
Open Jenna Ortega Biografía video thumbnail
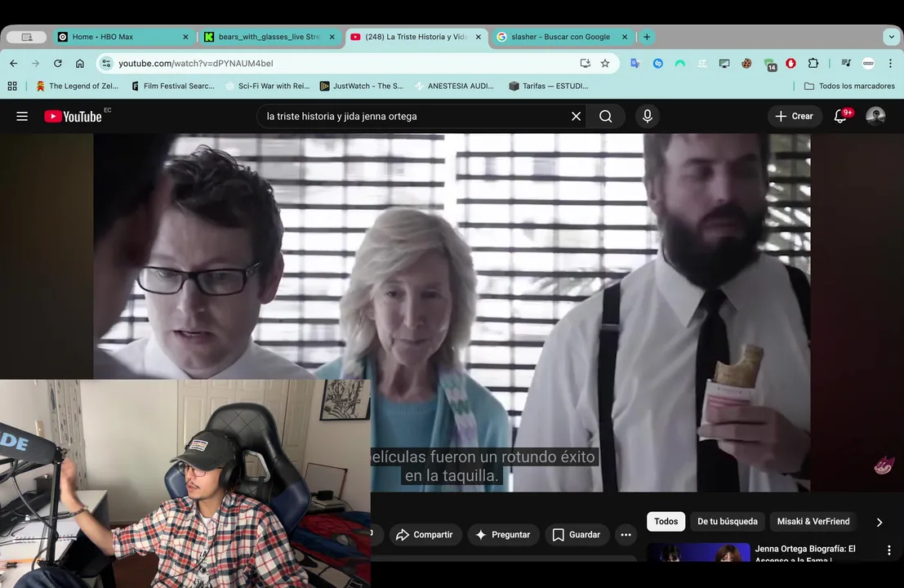[x=698, y=552]
